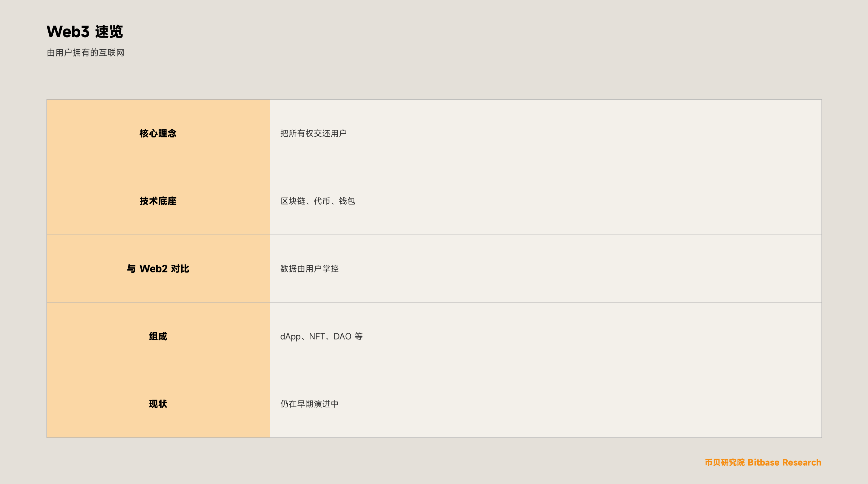Select the "现状" row header cell
Image resolution: width=868 pixels, height=484 pixels.
click(x=158, y=404)
